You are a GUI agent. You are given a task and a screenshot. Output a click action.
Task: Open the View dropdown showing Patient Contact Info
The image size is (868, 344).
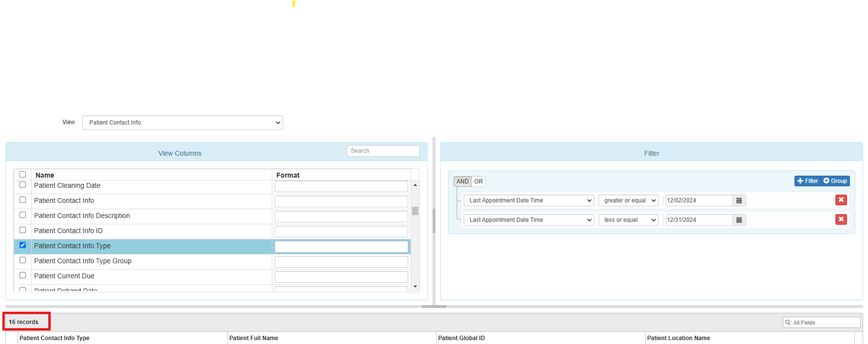click(183, 123)
